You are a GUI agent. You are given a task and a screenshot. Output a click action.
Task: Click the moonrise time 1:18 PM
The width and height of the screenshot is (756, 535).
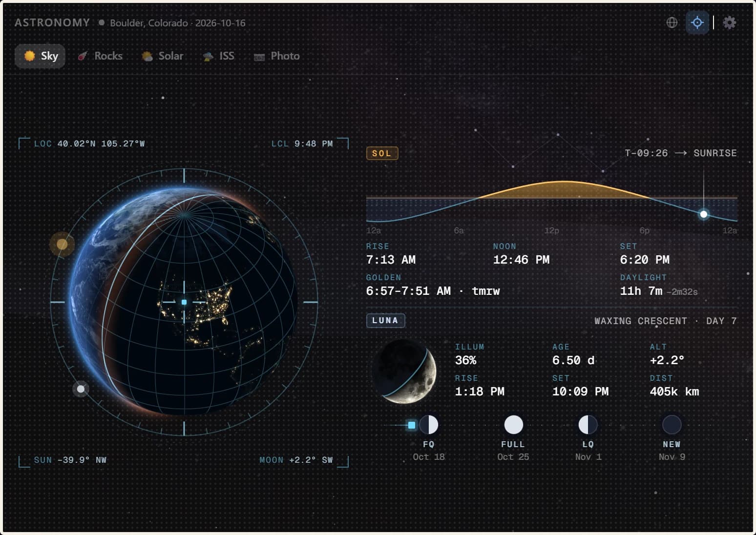tap(480, 391)
